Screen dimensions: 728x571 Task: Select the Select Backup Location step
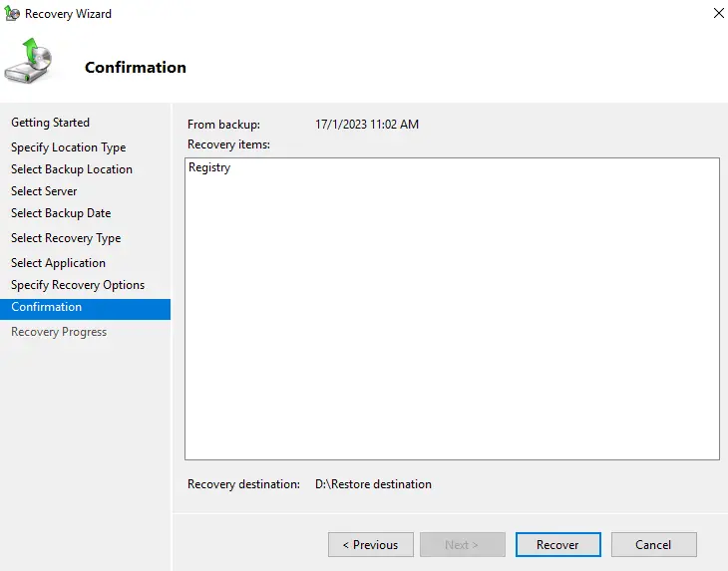pos(72,169)
